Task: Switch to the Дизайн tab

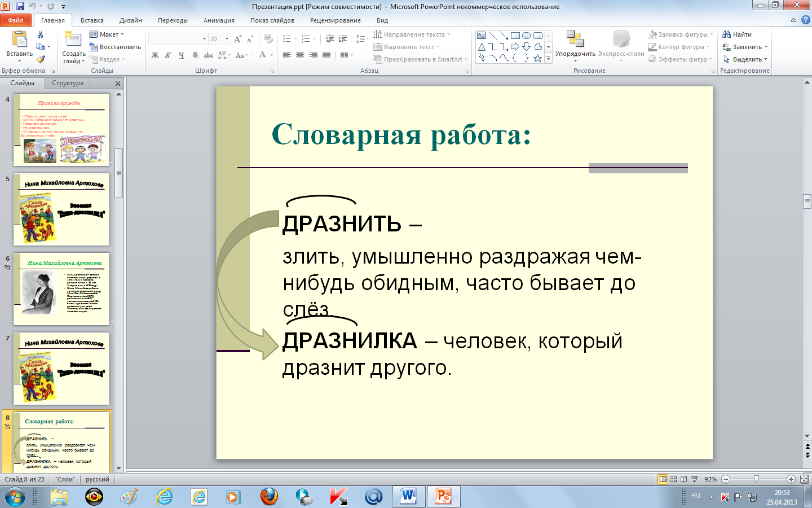Action: click(x=131, y=20)
